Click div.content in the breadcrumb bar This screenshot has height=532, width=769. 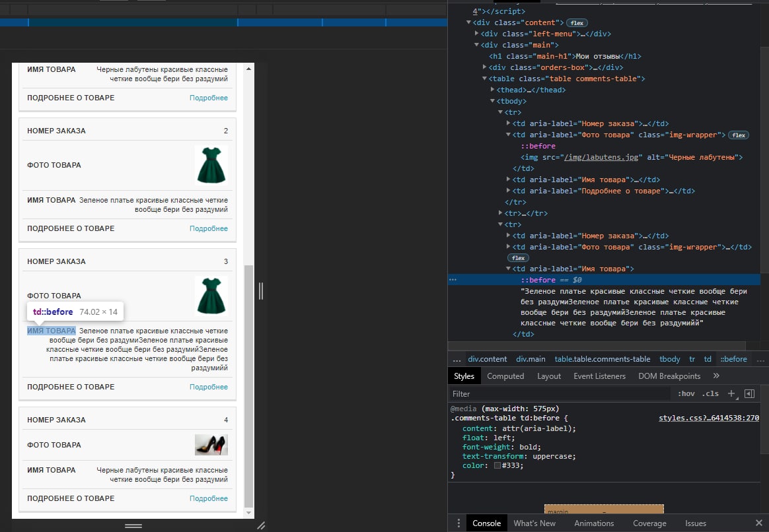[x=487, y=359]
